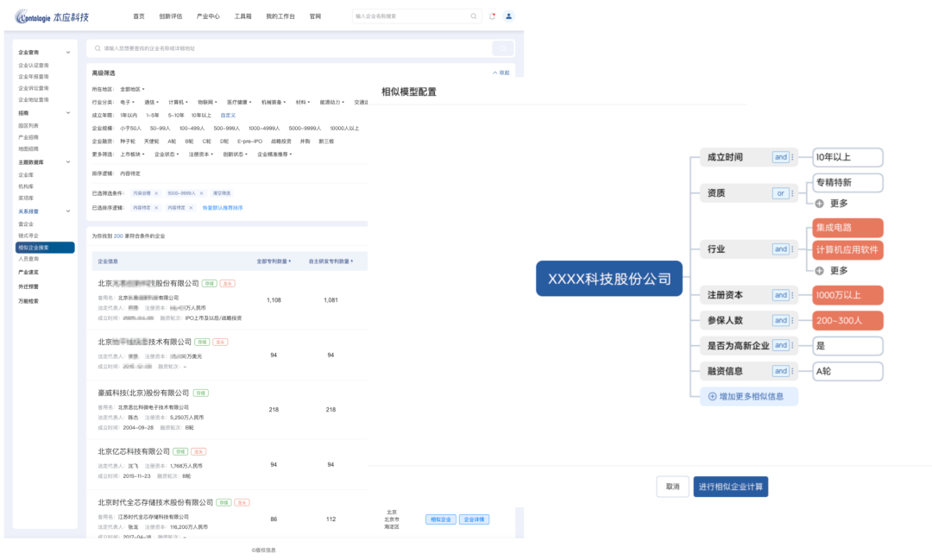Collapse advanced filters with 收起
Viewport: 932px width, 560px height.
[x=501, y=73]
